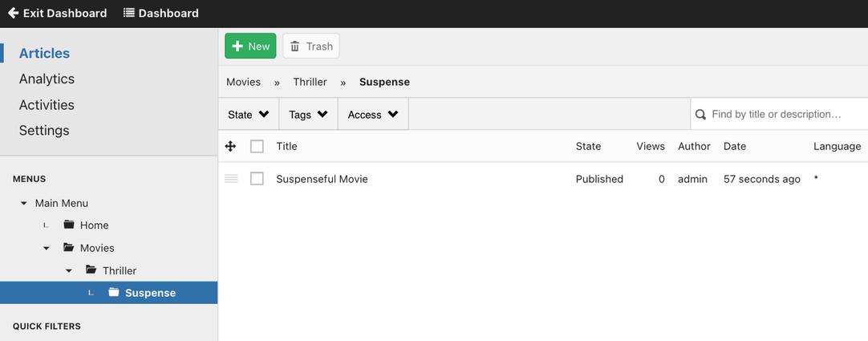Viewport: 868px width, 341px height.
Task: Open the Settings section in the sidebar
Action: (x=44, y=130)
